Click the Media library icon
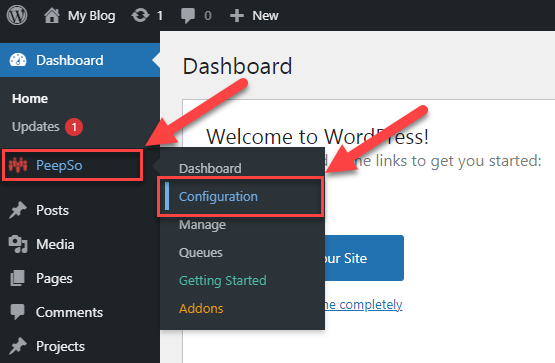 tap(18, 244)
